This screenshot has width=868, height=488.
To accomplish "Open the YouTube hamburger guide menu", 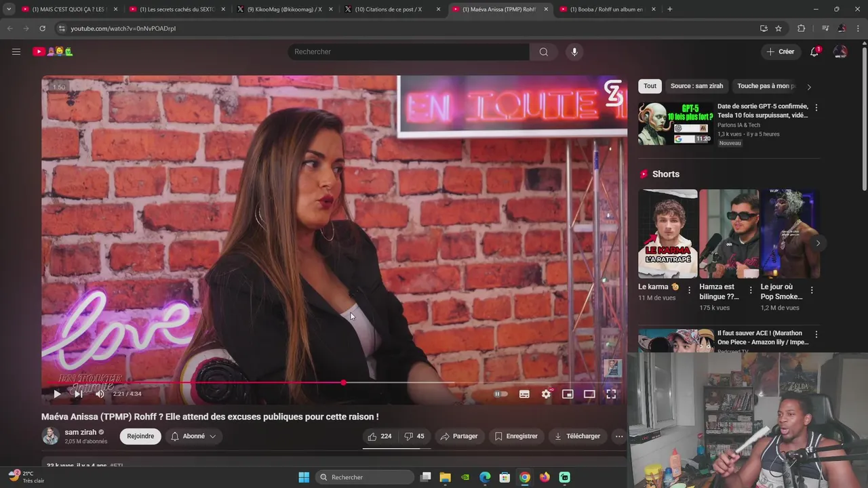I will coord(16,52).
